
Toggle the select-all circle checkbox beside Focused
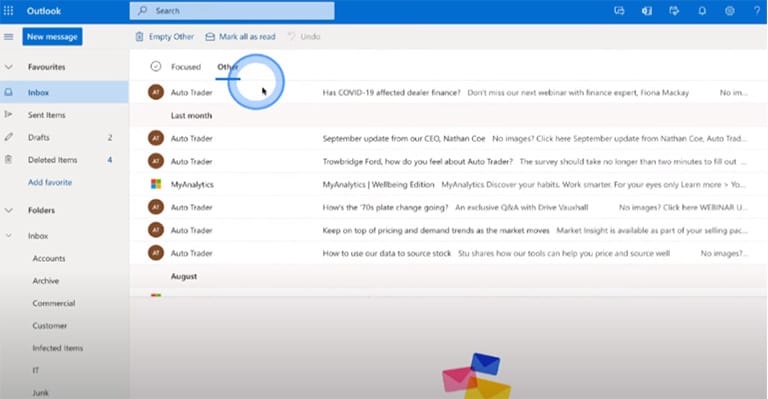click(156, 66)
